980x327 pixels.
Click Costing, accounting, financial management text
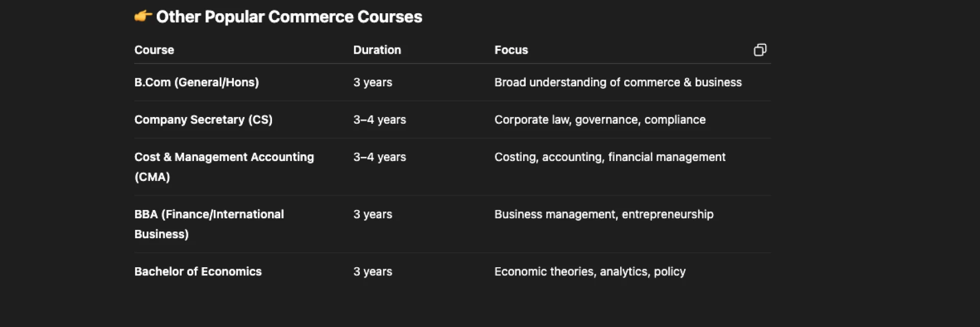609,157
